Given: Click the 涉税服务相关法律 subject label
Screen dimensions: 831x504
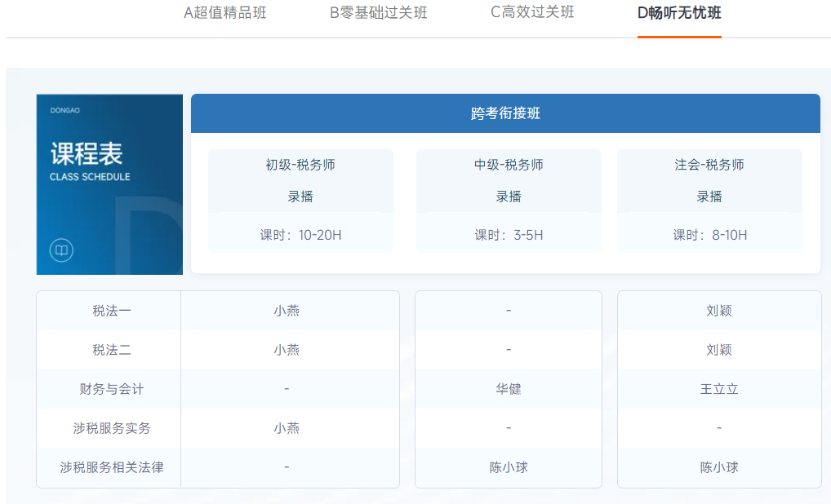Looking at the screenshot, I should tap(112, 467).
